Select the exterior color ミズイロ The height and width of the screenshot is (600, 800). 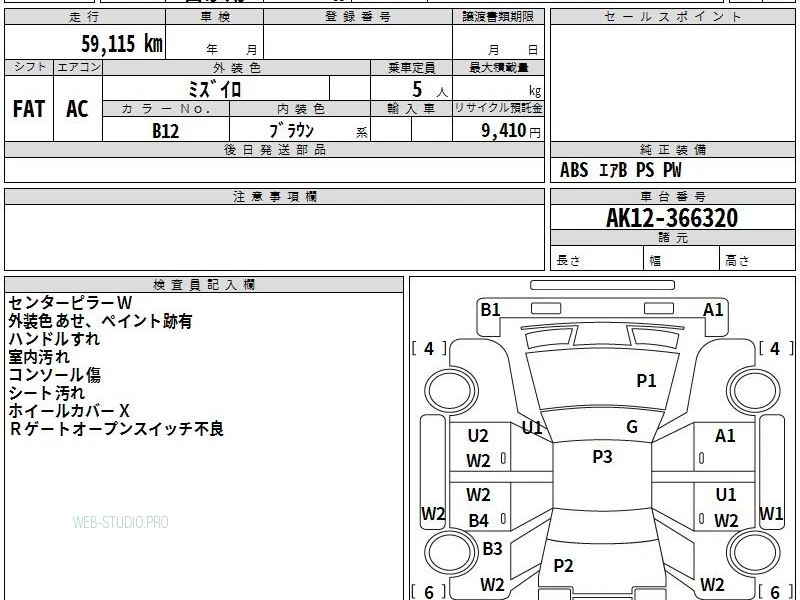pyautogui.click(x=215, y=89)
